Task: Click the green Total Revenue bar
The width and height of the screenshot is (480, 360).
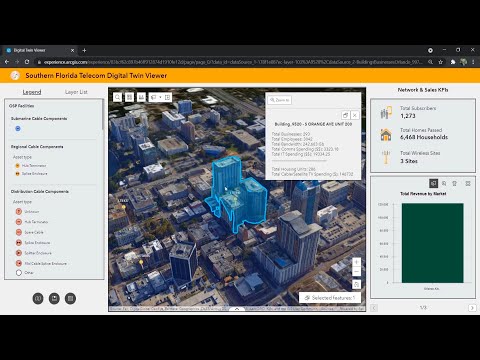Action: [x=432, y=243]
